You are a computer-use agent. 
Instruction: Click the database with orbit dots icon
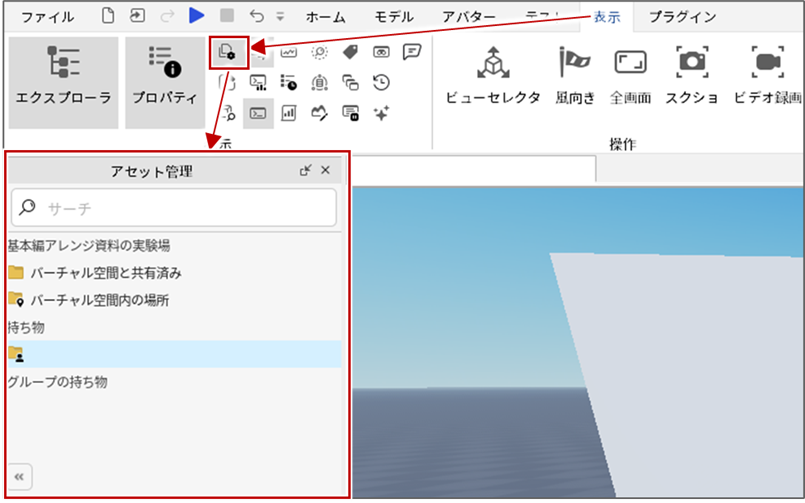click(x=319, y=83)
